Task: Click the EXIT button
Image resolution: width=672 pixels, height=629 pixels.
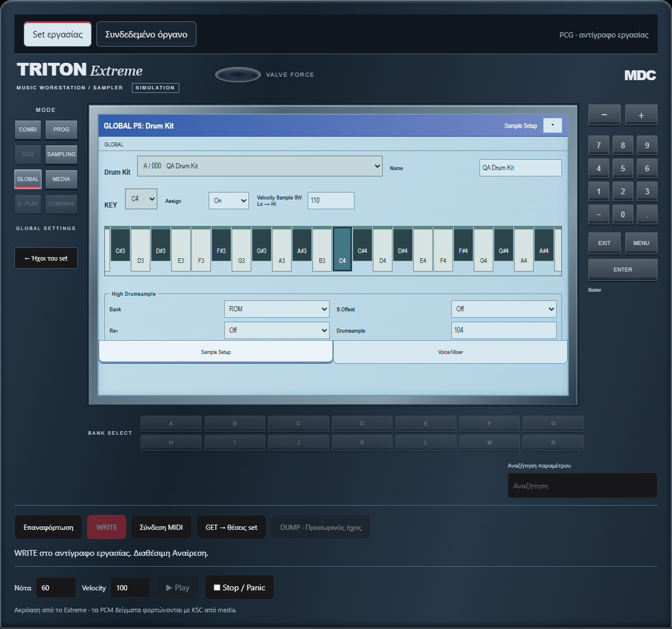Action: [605, 243]
